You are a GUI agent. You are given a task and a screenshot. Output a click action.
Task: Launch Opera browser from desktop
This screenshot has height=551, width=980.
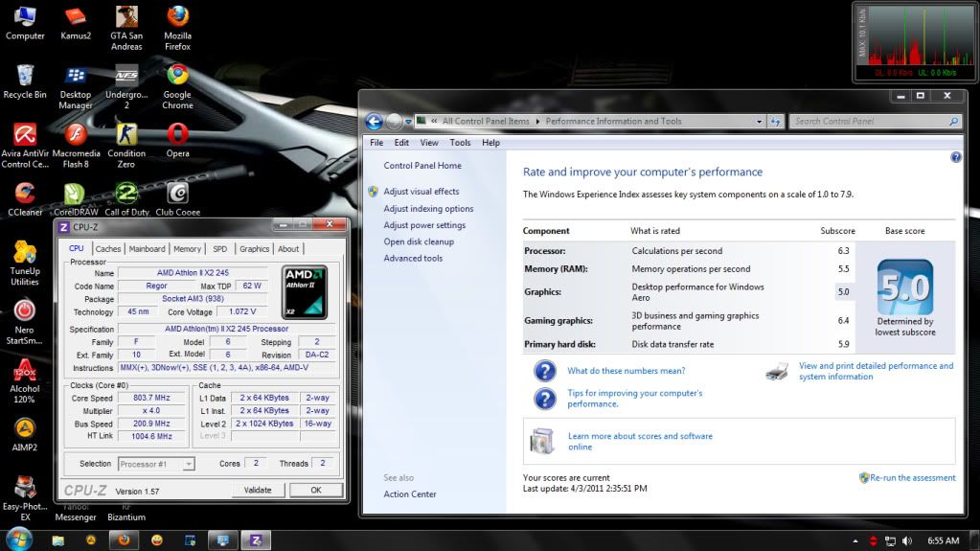point(177,140)
